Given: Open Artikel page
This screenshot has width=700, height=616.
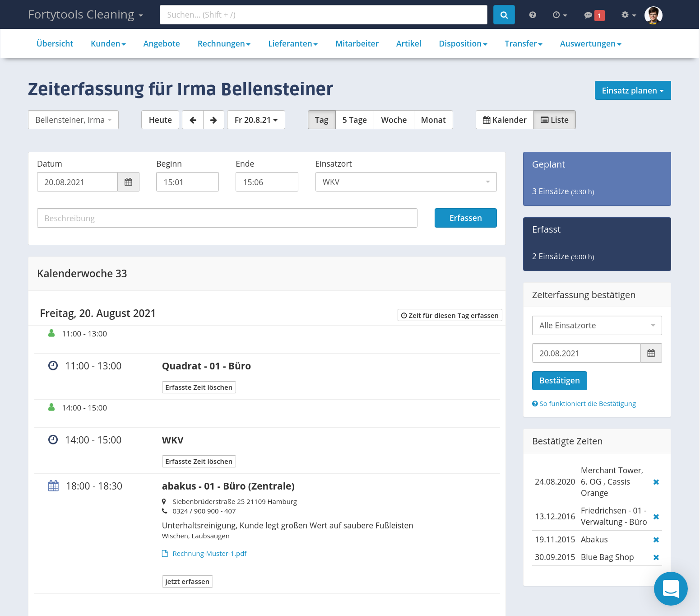Looking at the screenshot, I should [409, 44].
